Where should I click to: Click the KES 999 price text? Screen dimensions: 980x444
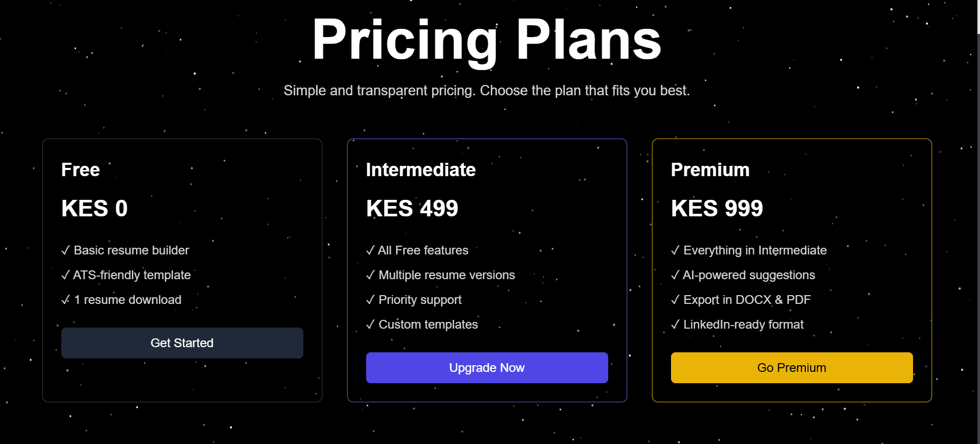pos(717,209)
